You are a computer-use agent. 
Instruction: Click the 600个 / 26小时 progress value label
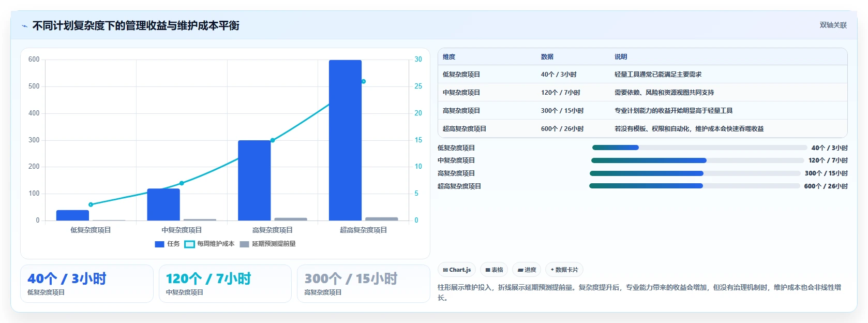826,186
